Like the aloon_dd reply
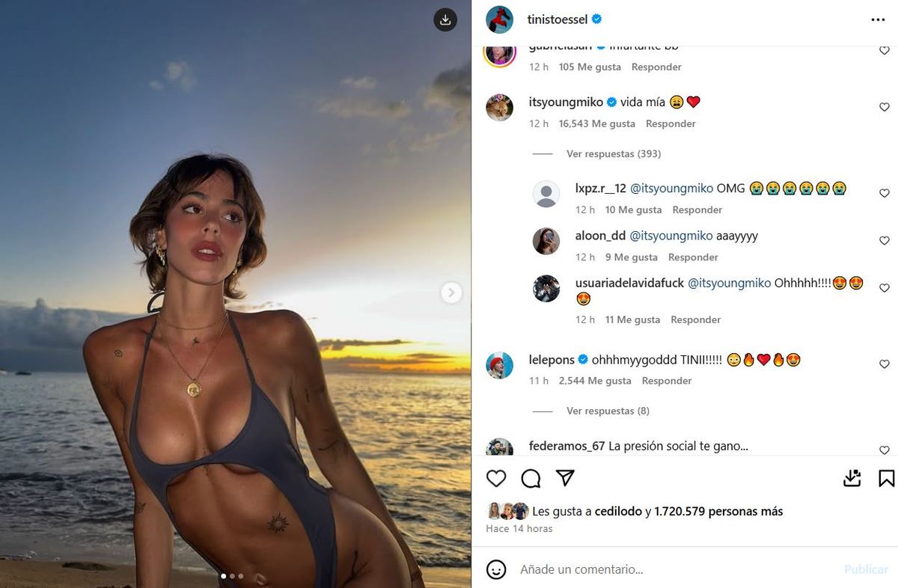 tap(885, 241)
